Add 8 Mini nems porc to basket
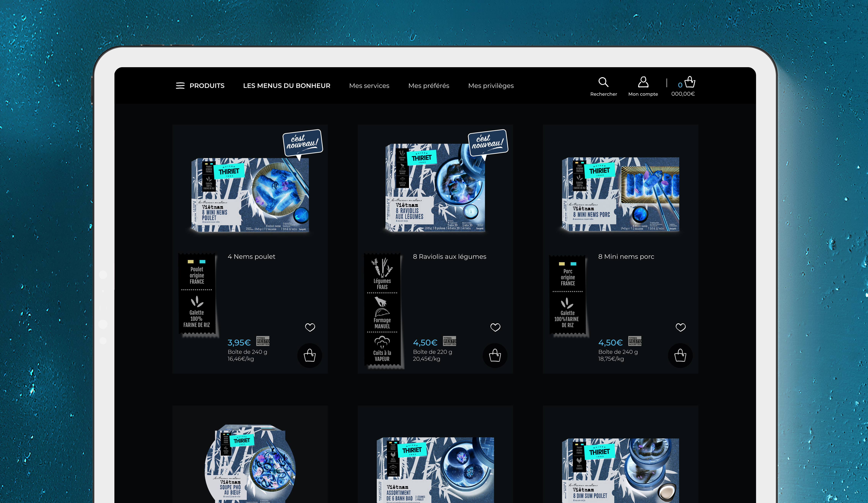868x503 pixels. 680,356
